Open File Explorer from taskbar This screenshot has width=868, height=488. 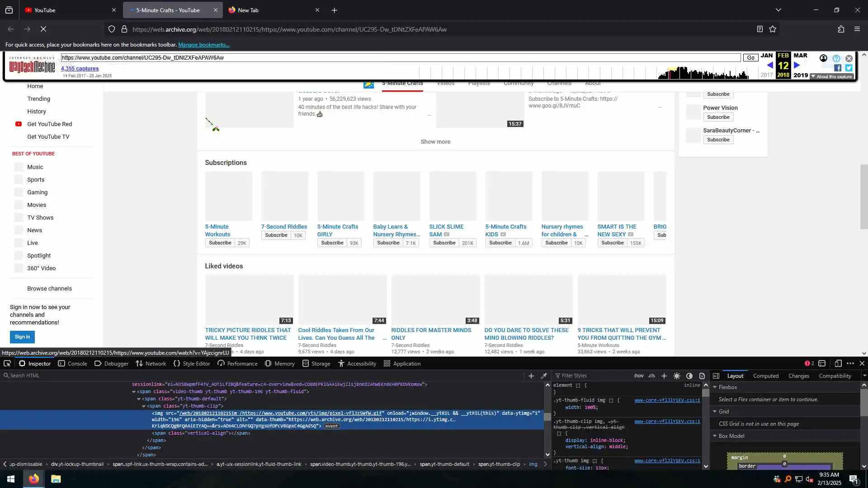tap(56, 479)
